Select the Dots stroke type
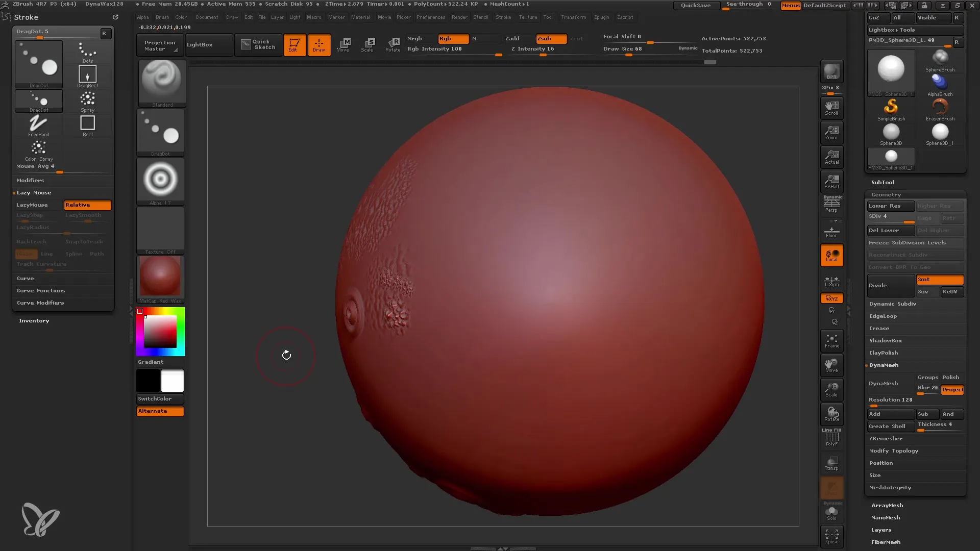 coord(88,52)
